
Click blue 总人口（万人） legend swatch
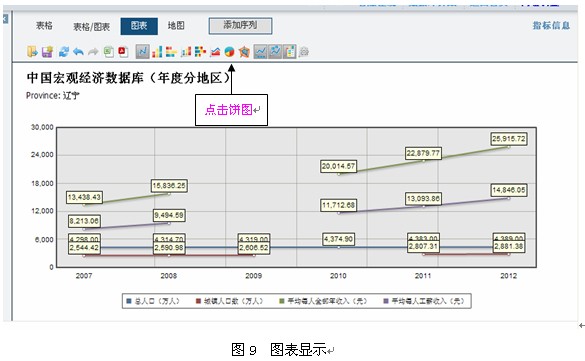coord(129,301)
